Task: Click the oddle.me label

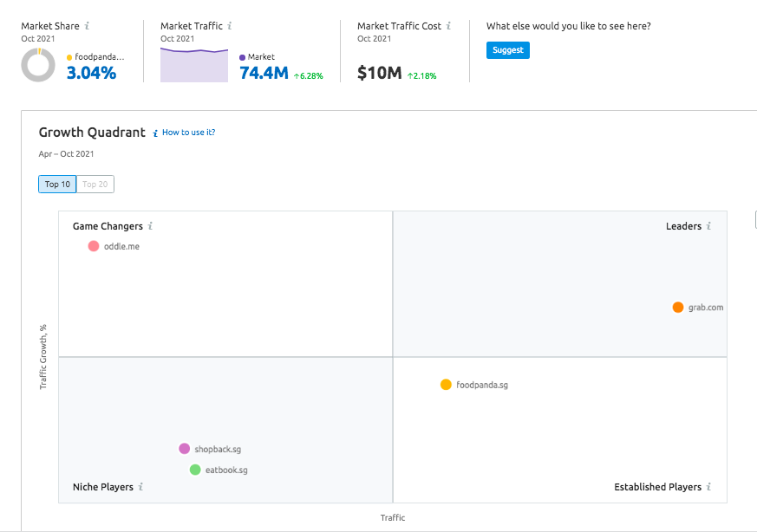Action: point(121,246)
